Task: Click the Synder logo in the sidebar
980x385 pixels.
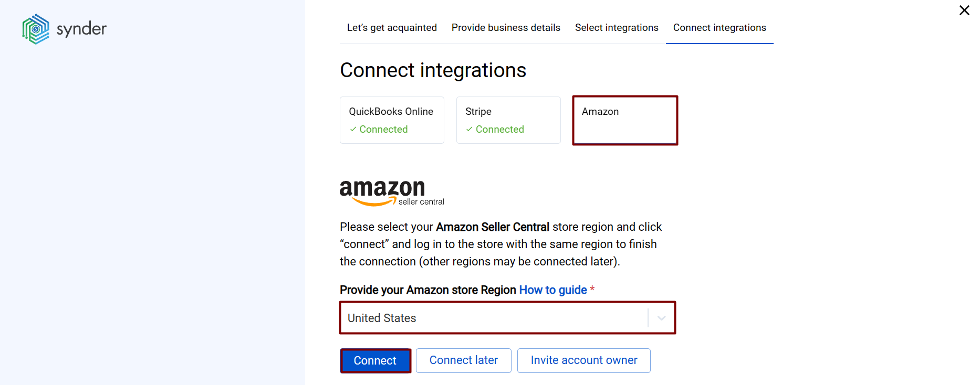Action: click(63, 28)
